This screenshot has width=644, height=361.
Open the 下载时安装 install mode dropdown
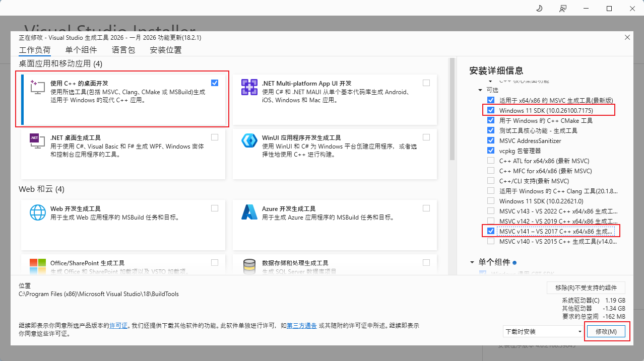[x=543, y=331]
